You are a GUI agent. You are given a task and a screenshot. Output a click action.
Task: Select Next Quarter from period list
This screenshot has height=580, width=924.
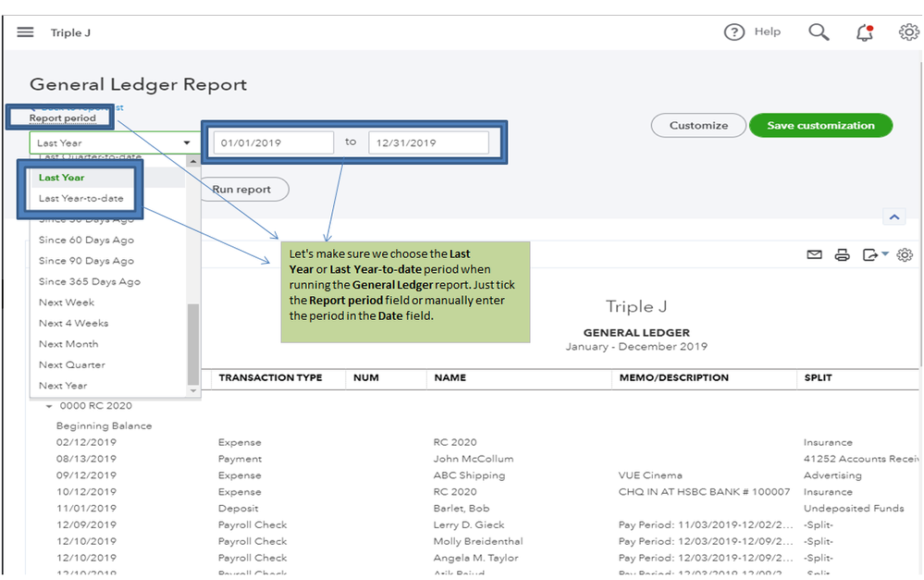coord(72,364)
